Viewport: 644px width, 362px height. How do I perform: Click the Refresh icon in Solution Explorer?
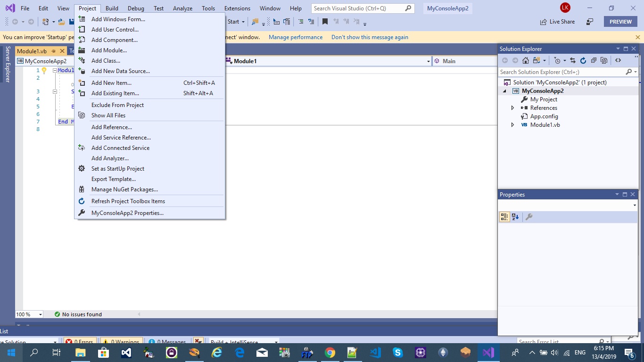coord(583,60)
